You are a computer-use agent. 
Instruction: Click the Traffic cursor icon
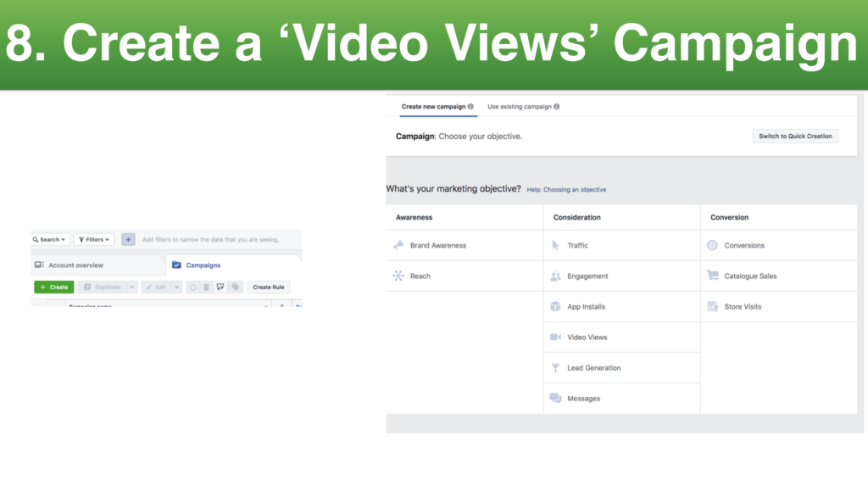click(555, 245)
